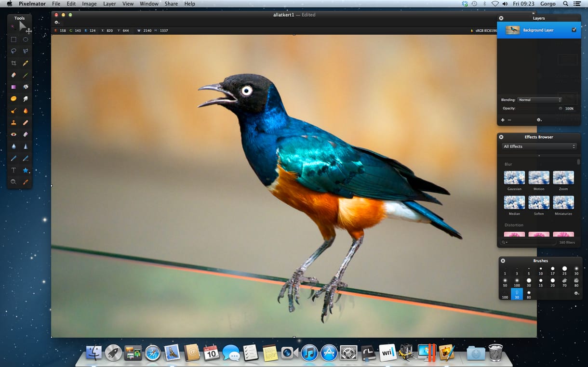The image size is (588, 367).
Task: Select the Star shape tool
Action: point(26,170)
